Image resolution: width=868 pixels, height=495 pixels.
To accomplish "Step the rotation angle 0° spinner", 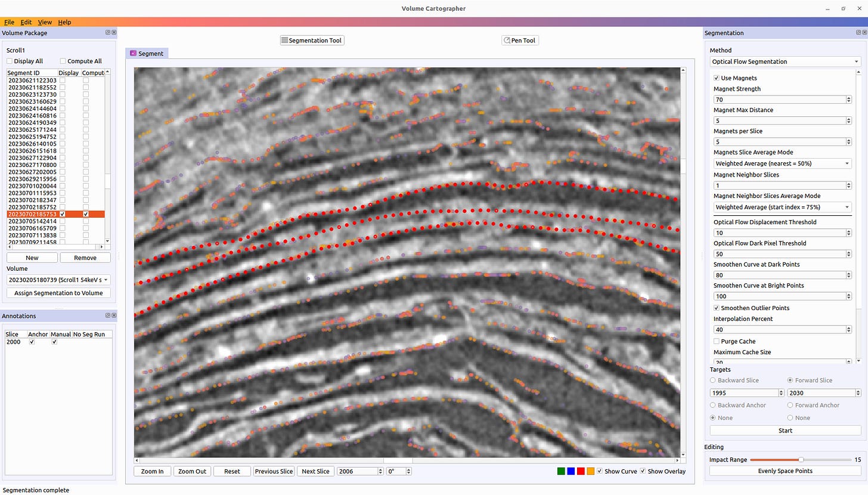I will click(x=408, y=471).
